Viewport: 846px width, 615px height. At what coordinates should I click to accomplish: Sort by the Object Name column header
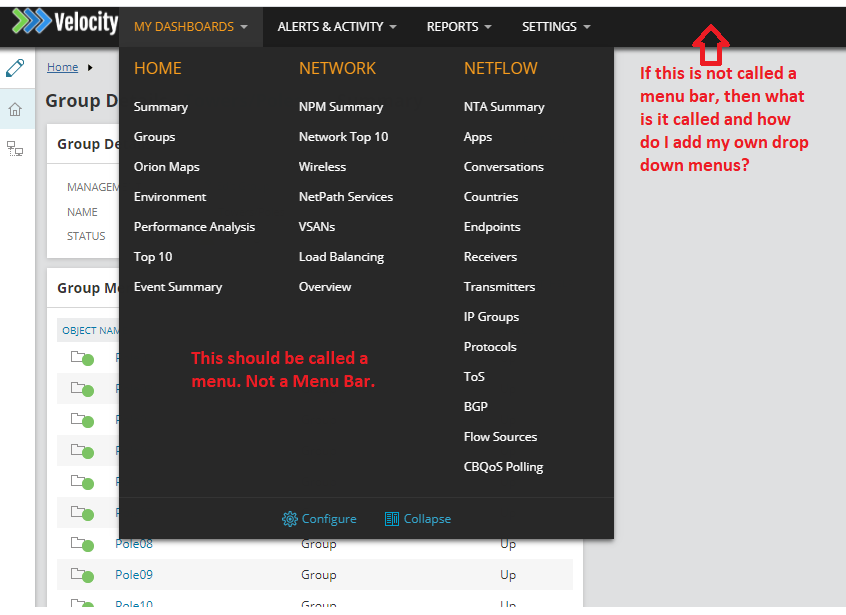tap(90, 331)
